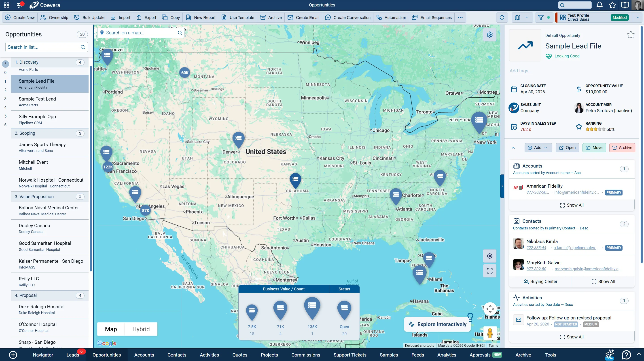
Task: Open the apps grid menu icon
Action: point(6,5)
